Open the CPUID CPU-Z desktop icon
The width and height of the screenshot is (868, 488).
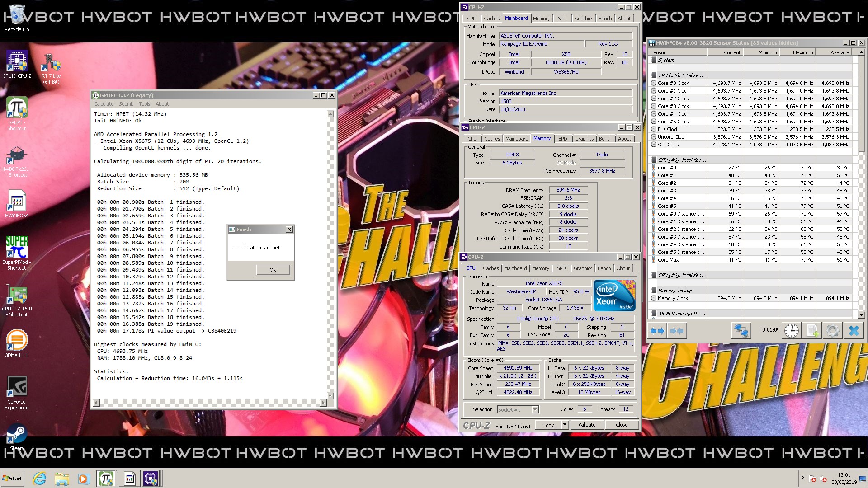point(17,64)
